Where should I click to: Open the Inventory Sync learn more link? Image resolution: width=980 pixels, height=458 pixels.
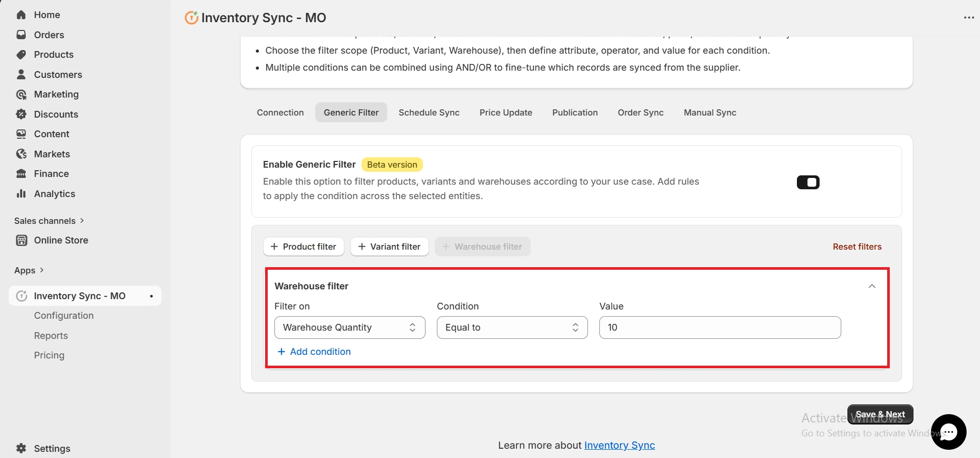pos(619,445)
